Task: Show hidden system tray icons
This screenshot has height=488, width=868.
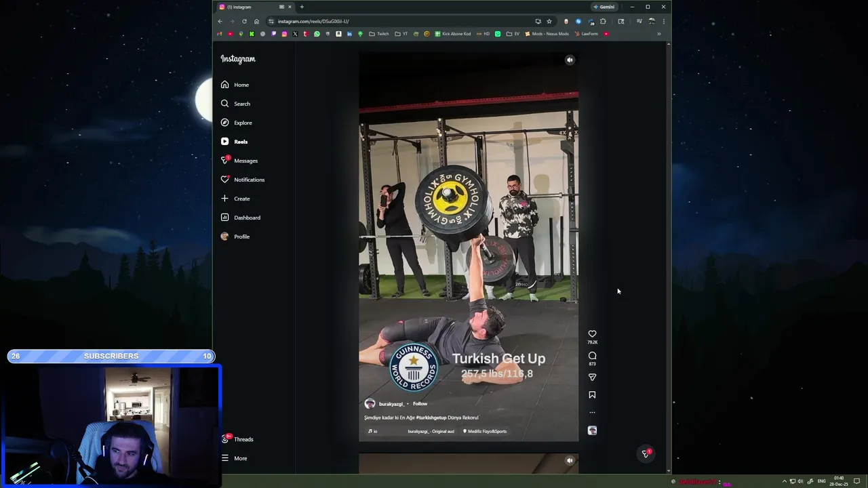Action: click(785, 481)
